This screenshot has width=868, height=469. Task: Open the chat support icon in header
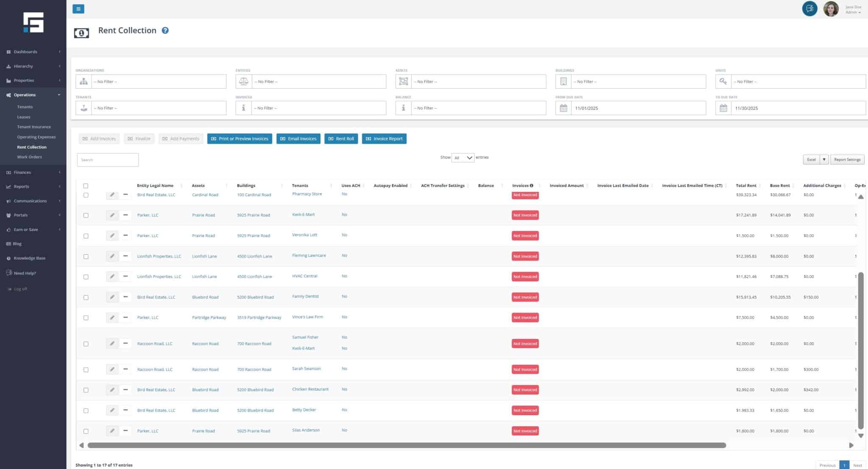809,8
